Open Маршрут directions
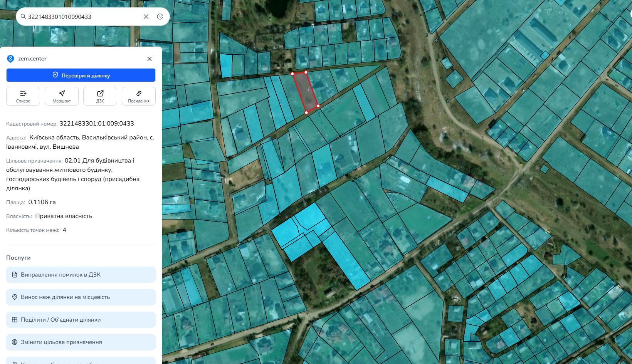The width and height of the screenshot is (632, 364). coord(62,96)
